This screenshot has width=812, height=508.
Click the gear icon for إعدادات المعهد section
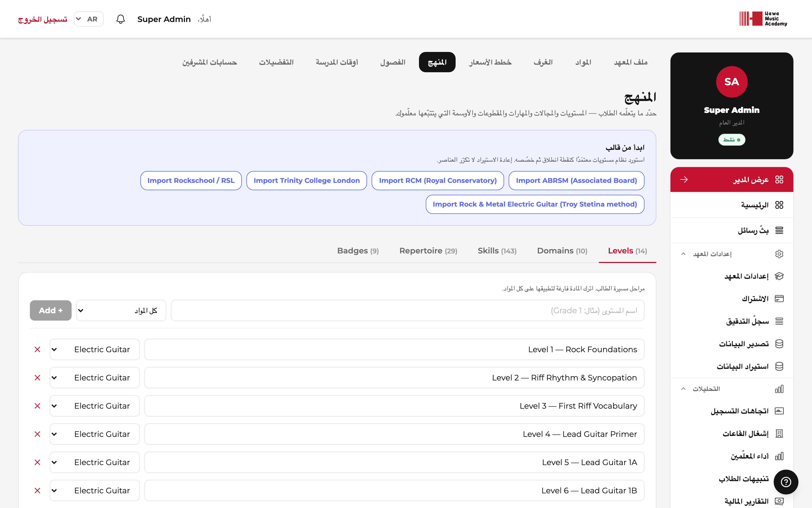779,254
